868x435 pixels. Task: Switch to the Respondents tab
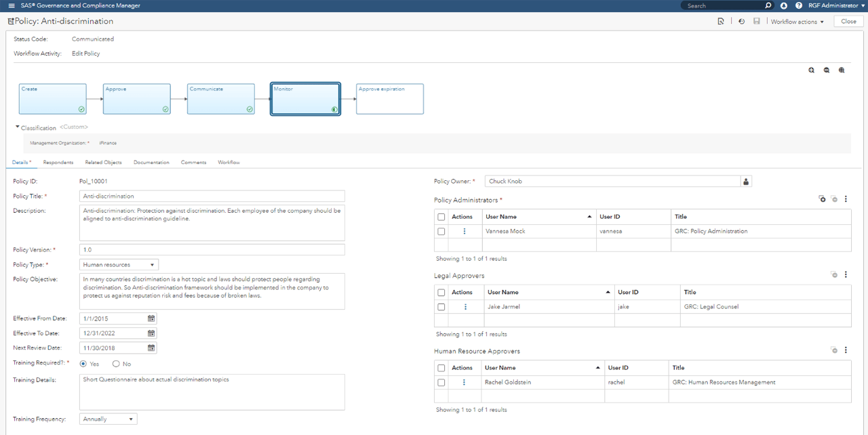tap(58, 163)
